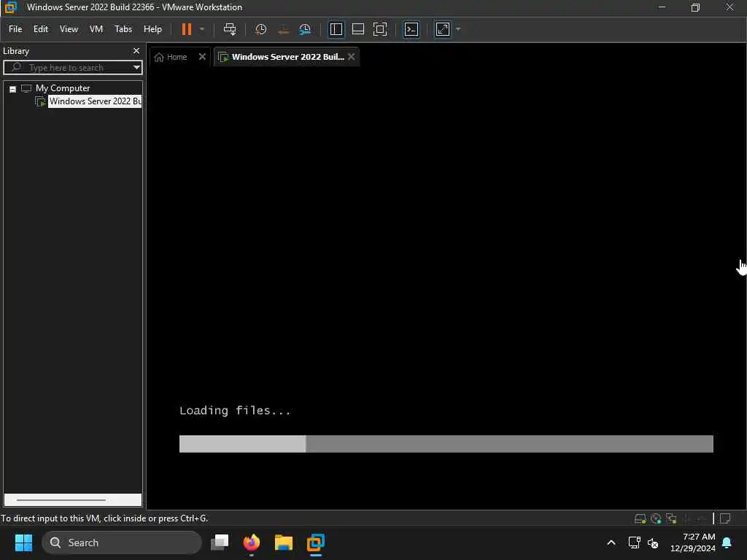Click the message log status icon
747x560 pixels.
tap(724, 518)
